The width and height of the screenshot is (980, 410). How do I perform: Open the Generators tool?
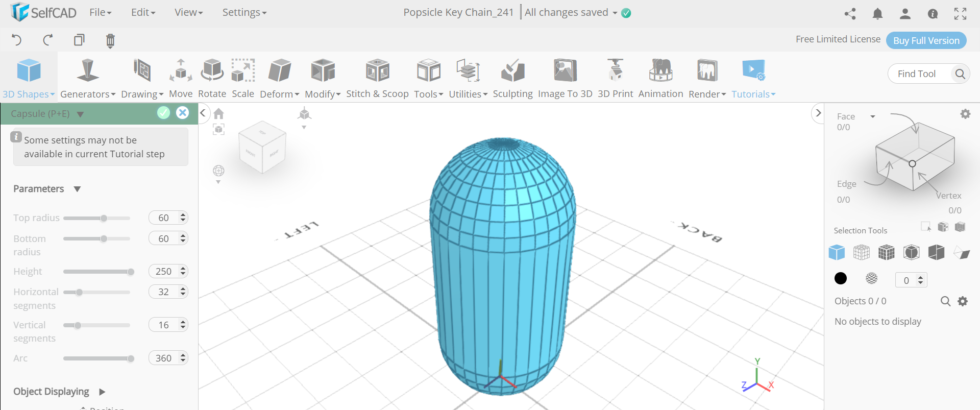(x=88, y=78)
